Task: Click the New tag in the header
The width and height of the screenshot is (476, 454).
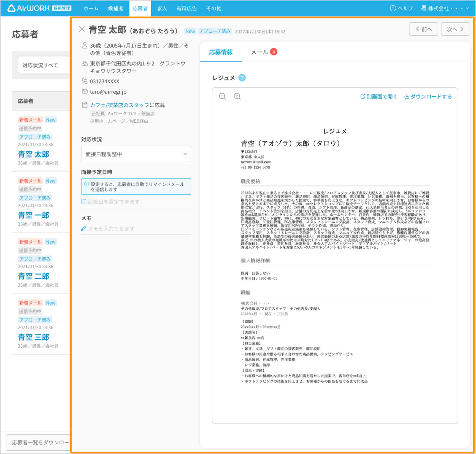Action: pos(190,31)
